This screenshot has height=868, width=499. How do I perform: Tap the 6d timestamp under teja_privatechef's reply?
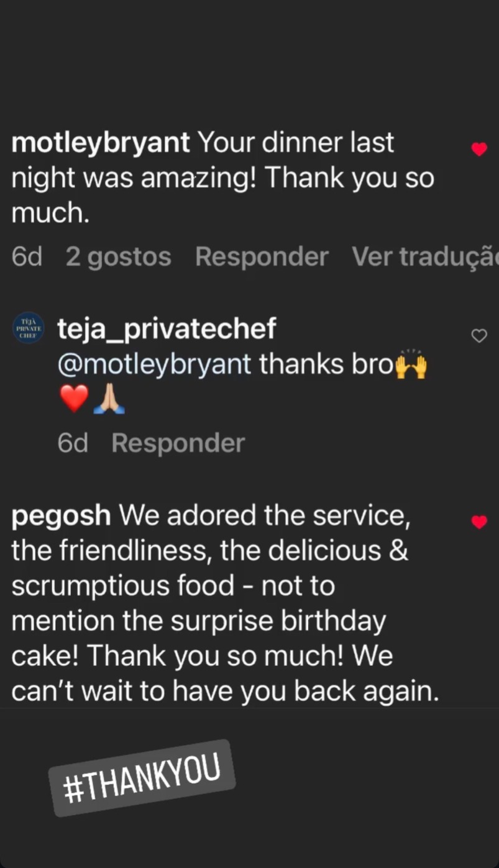click(72, 443)
